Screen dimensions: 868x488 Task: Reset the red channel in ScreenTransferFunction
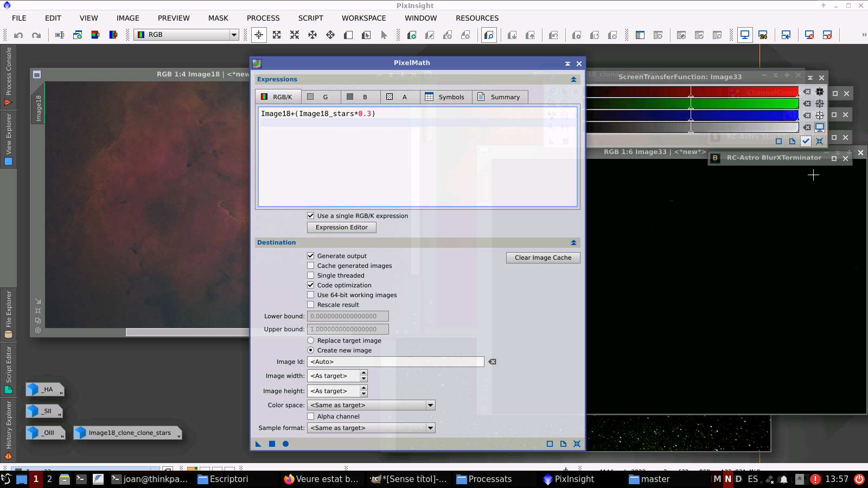[807, 92]
